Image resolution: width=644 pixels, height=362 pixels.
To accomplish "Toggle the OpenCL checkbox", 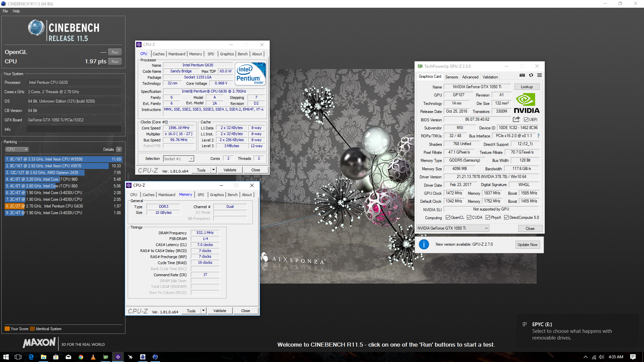I will (448, 218).
